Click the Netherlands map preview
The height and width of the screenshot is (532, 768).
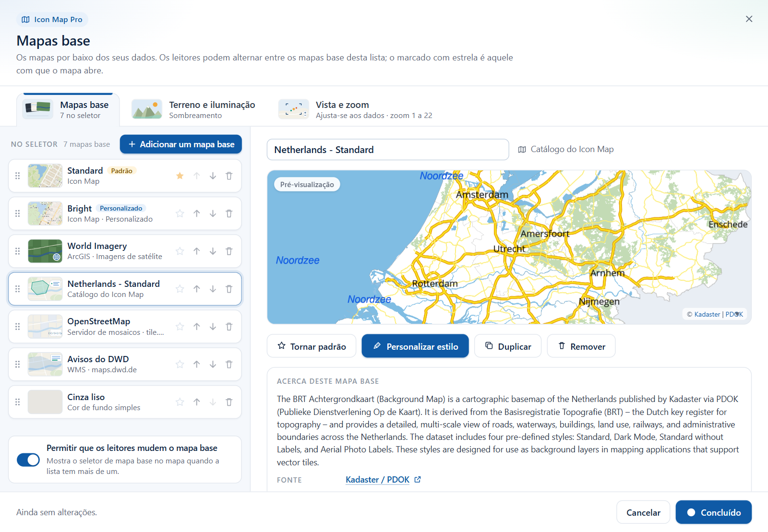(509, 247)
